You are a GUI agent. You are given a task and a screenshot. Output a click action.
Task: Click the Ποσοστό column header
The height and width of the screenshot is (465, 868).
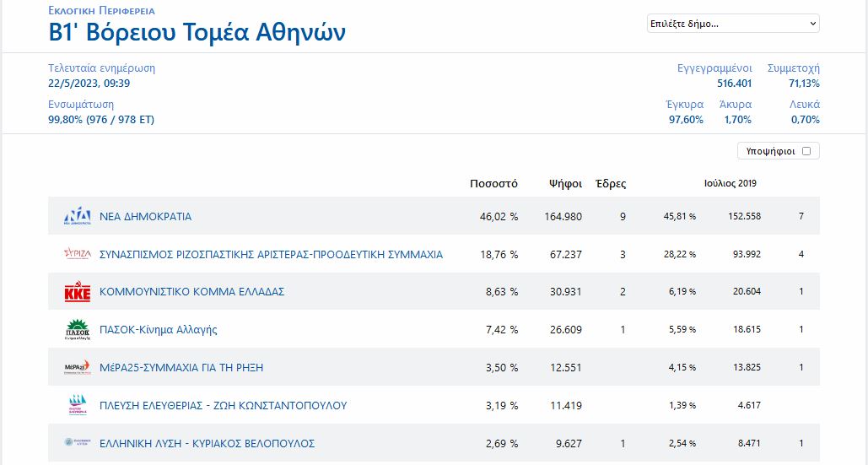(x=493, y=183)
